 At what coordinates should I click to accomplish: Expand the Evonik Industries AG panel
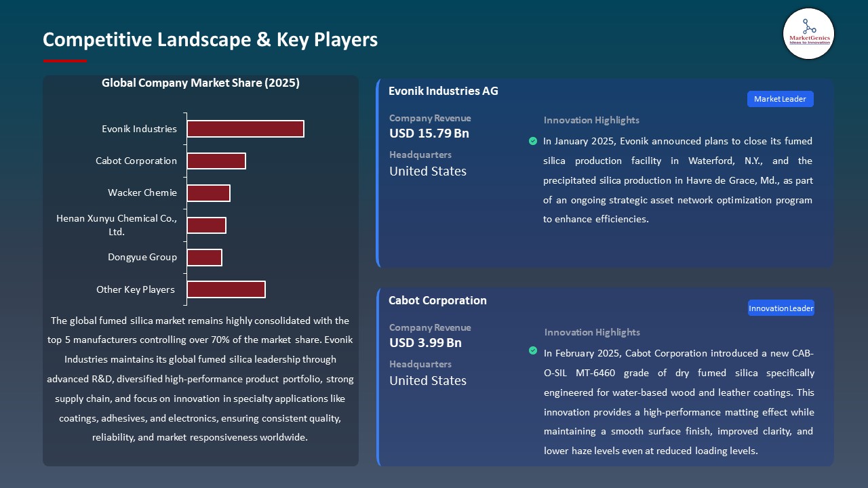click(x=443, y=91)
